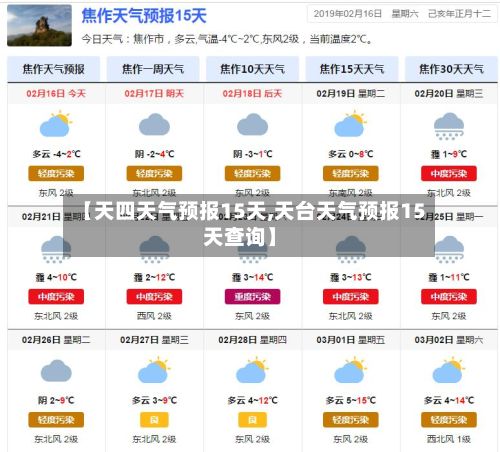This screenshot has height=452, width=500.
Task: Click the 03月01日 星期五 date header
Action: pyautogui.click(x=351, y=340)
